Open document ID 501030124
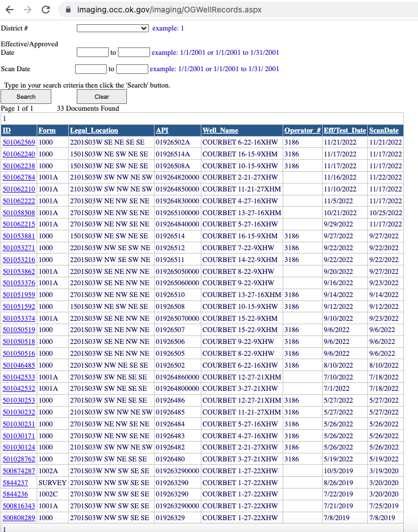This screenshot has height=532, width=418. click(x=19, y=447)
